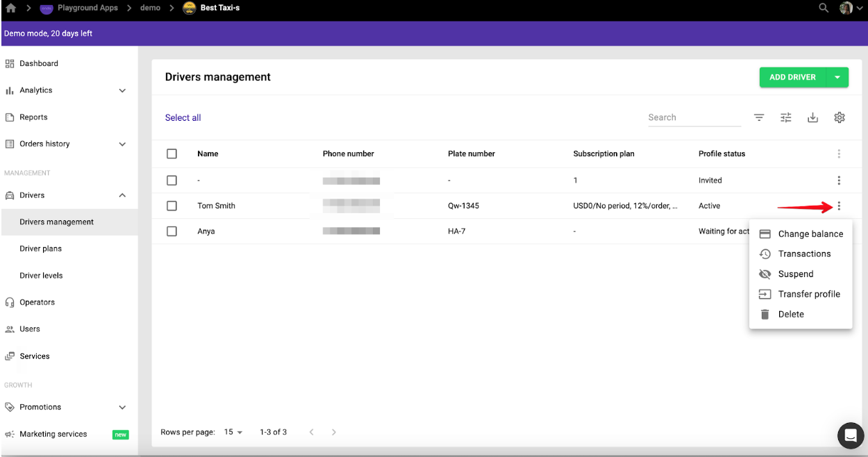This screenshot has height=457, width=868.
Task: Click the Transfer profile arrow icon
Action: pos(765,294)
